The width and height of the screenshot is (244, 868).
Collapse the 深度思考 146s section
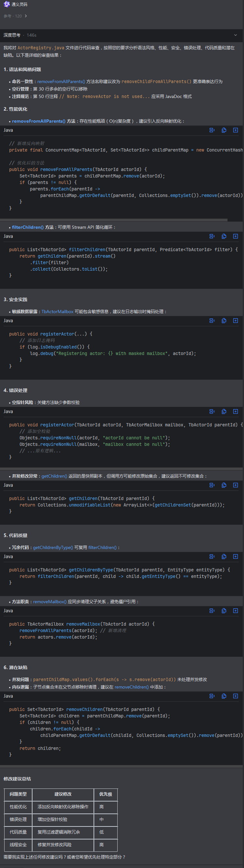235,35
